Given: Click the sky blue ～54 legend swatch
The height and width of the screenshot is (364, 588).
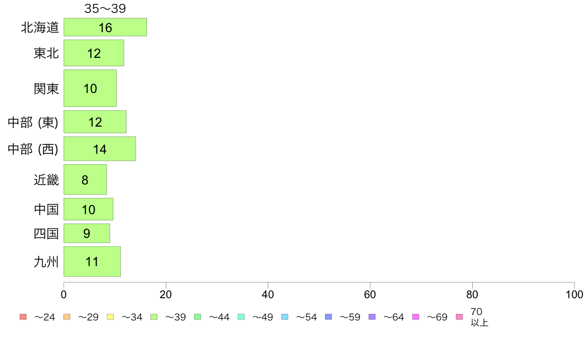Looking at the screenshot, I should [x=285, y=317].
